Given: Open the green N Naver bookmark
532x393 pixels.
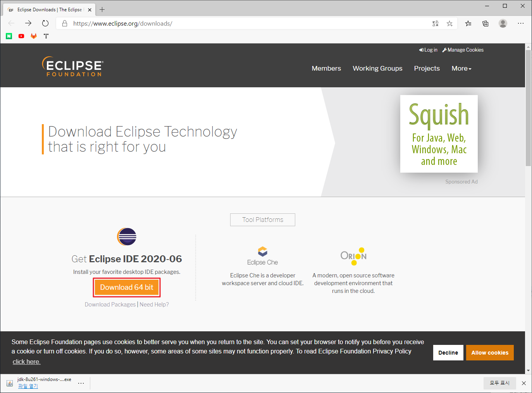Looking at the screenshot, I should (x=9, y=36).
